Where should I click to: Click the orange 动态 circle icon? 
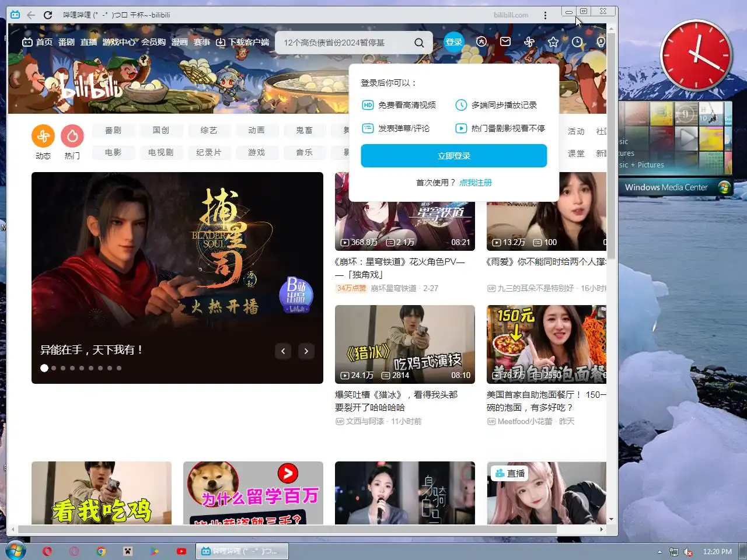pyautogui.click(x=43, y=136)
